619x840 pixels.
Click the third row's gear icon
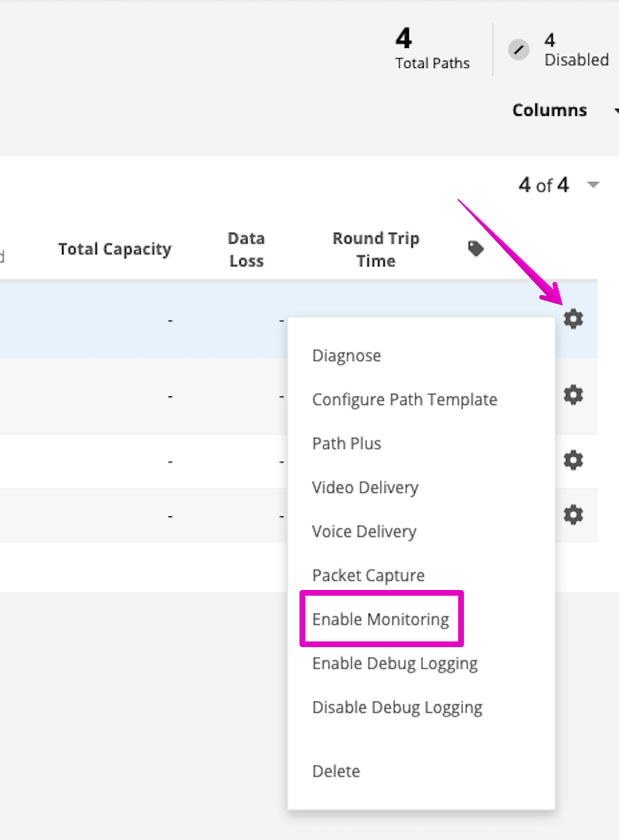(573, 461)
